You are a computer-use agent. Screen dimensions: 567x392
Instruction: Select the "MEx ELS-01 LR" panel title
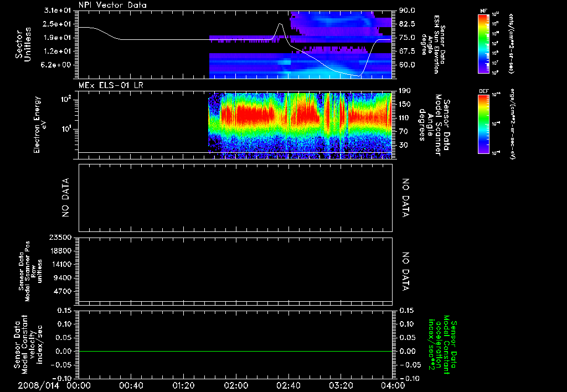point(111,85)
